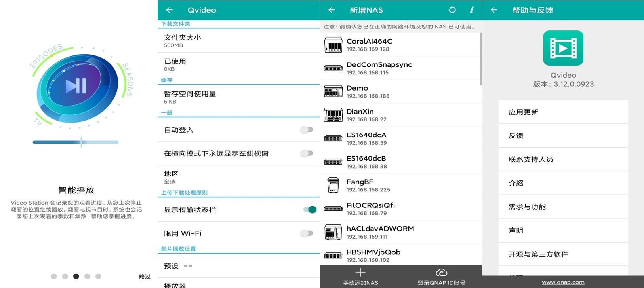This screenshot has width=644, height=288.
Task: Open 反馈 in help menu
Action: [x=563, y=136]
